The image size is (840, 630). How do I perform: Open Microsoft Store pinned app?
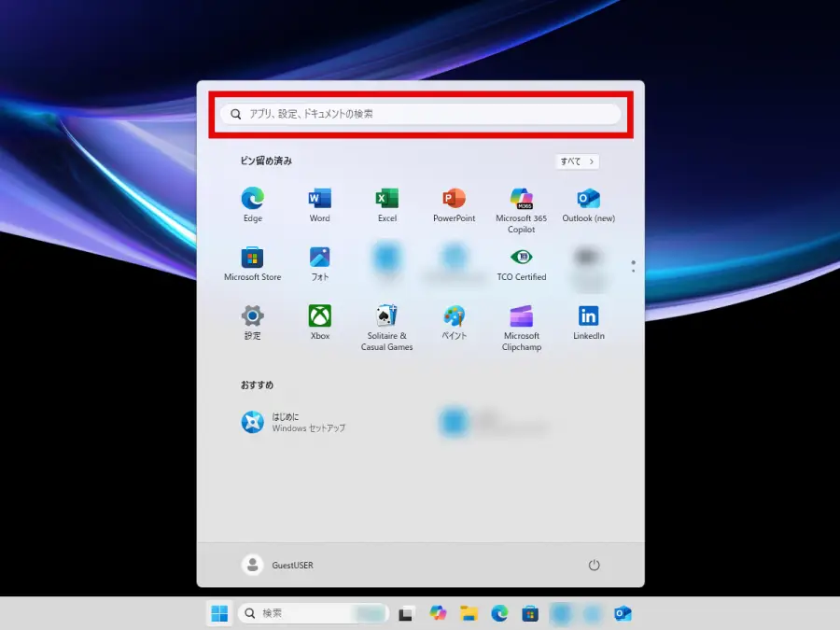click(252, 264)
